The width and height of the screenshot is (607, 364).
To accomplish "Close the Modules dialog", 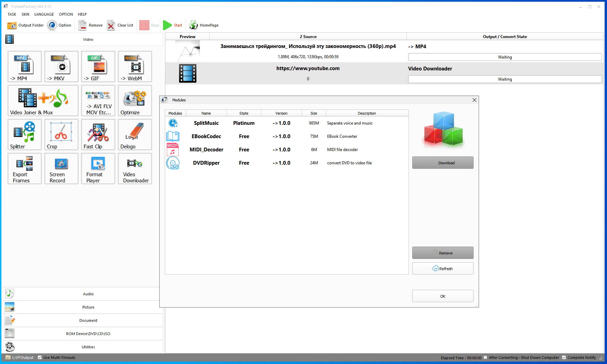I will click(474, 100).
